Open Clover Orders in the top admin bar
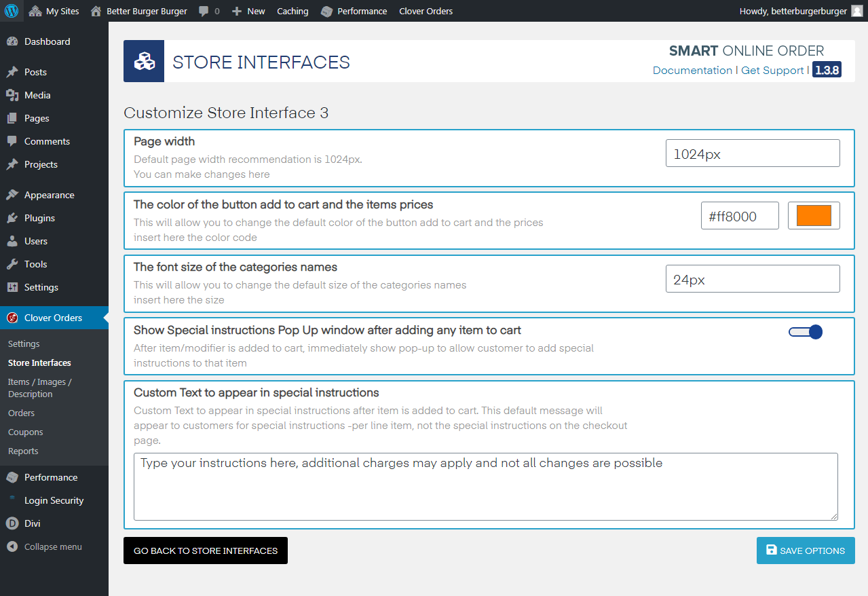Image resolution: width=868 pixels, height=596 pixels. click(x=426, y=11)
